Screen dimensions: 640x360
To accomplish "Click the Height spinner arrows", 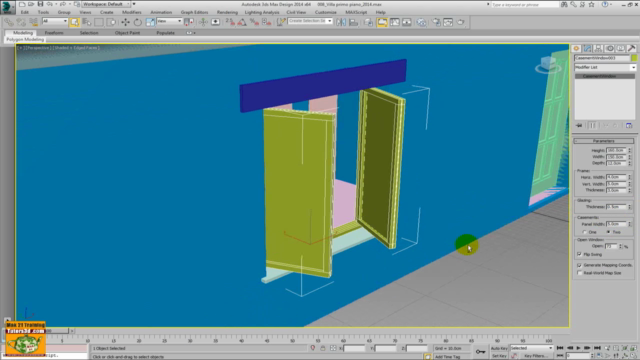I will tap(630, 151).
